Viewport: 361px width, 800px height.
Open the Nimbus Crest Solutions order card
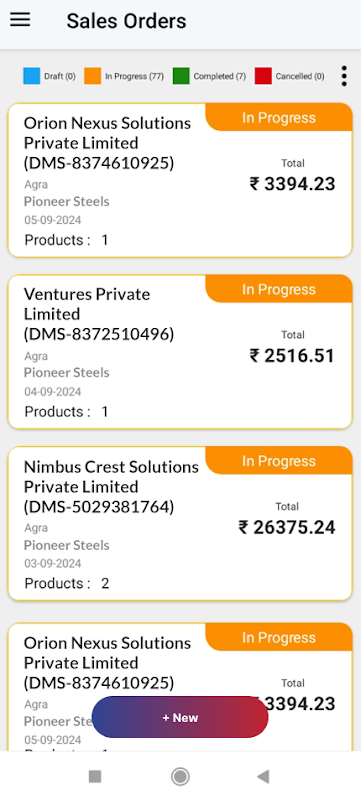[x=180, y=523]
